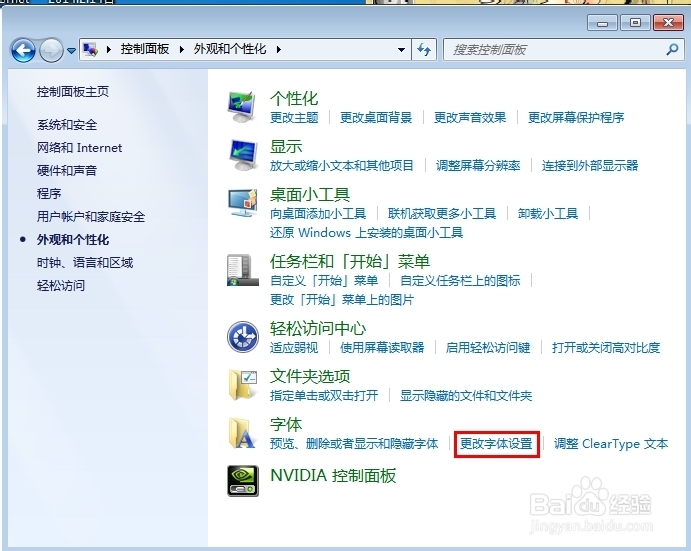Select 系统和安全 in the left sidebar
Image resolution: width=691 pixels, height=551 pixels.
click(x=67, y=125)
